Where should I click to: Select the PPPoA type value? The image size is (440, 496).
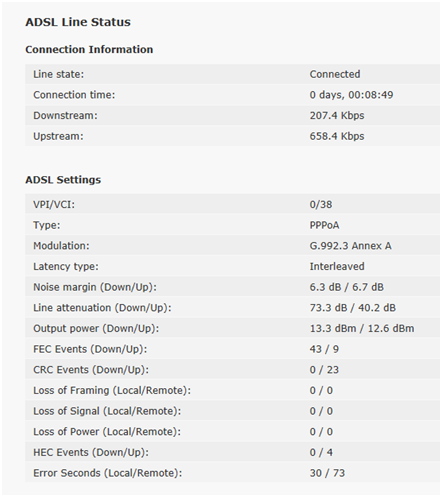(x=324, y=225)
